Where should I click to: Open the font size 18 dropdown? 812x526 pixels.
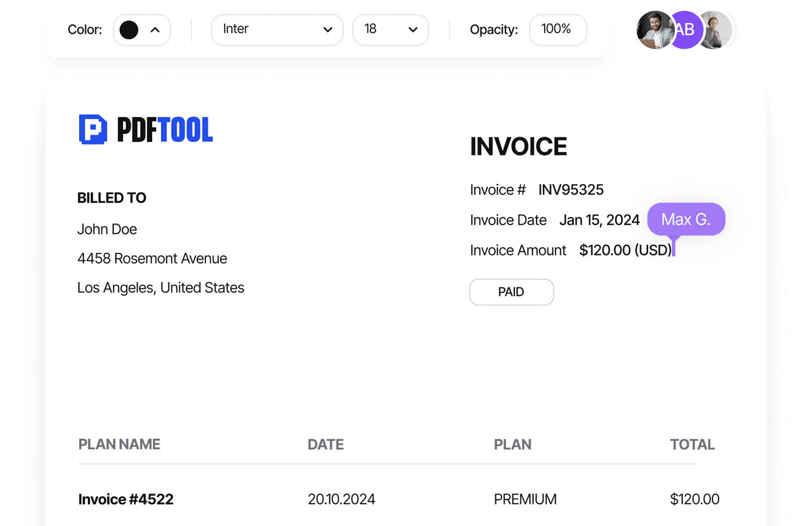click(x=390, y=30)
